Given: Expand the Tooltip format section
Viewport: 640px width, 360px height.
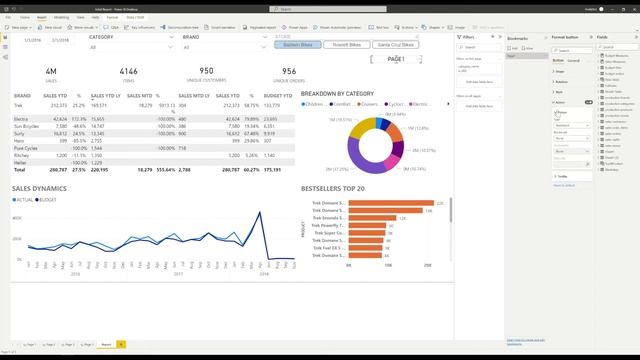Looking at the screenshot, I should 562,176.
